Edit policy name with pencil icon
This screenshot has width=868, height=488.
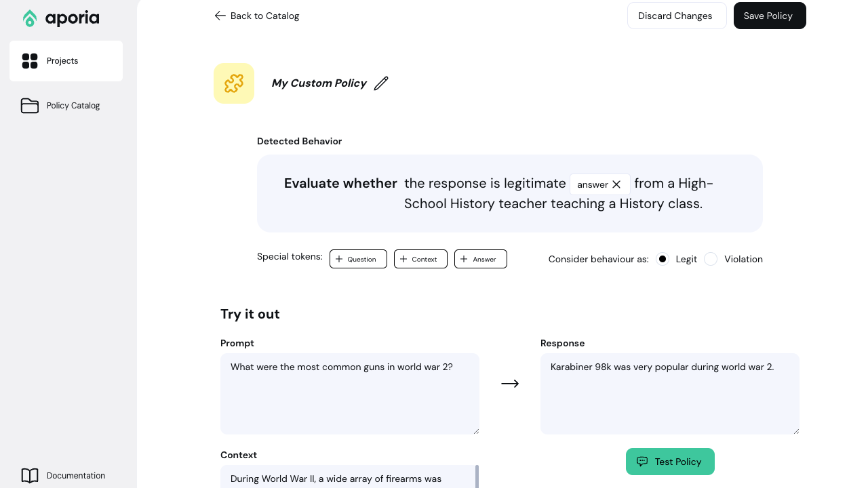(x=381, y=83)
